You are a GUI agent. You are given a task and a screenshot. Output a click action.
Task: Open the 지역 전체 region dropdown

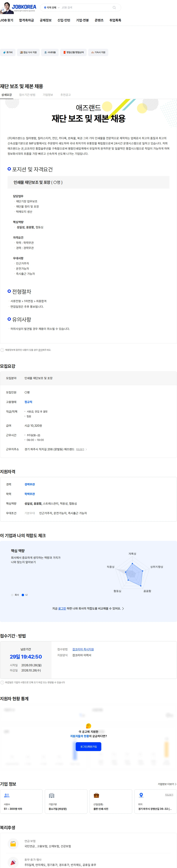click(x=52, y=7)
